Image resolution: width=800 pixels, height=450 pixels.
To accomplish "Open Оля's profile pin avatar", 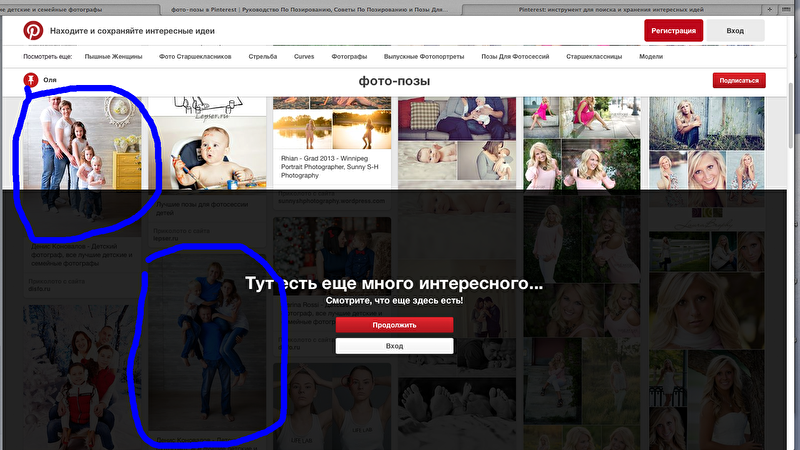I will click(x=31, y=79).
